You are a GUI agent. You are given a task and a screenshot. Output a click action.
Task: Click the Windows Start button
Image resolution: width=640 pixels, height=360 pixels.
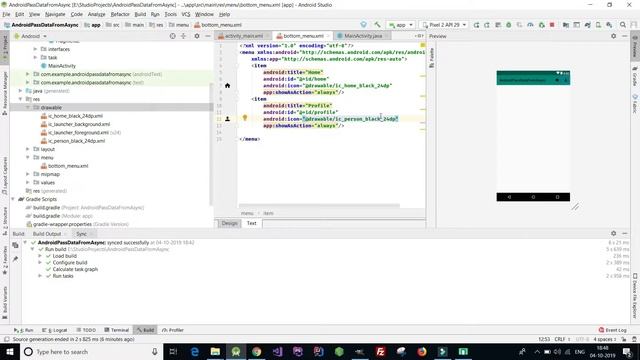(x=10, y=351)
